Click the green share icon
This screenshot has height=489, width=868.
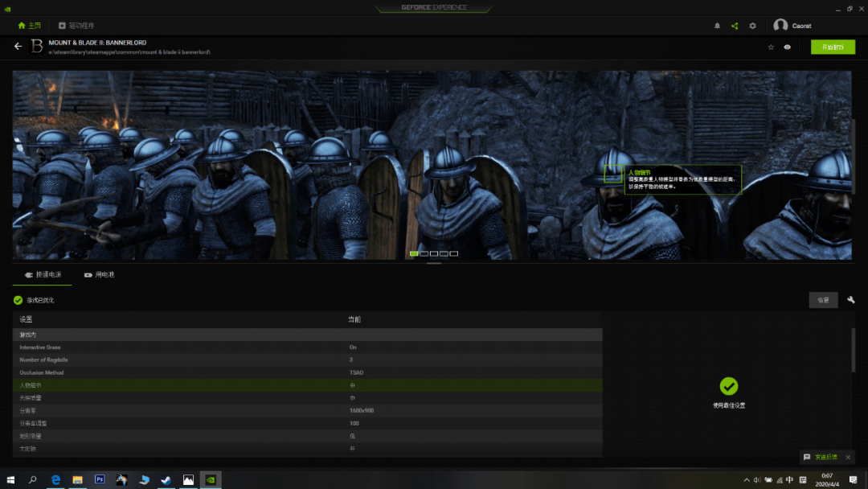[735, 26]
